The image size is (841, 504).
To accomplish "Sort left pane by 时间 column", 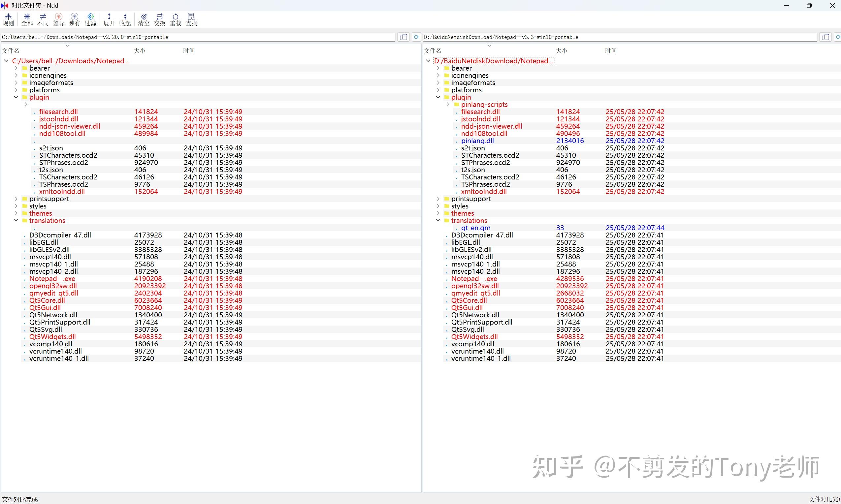I will click(189, 50).
